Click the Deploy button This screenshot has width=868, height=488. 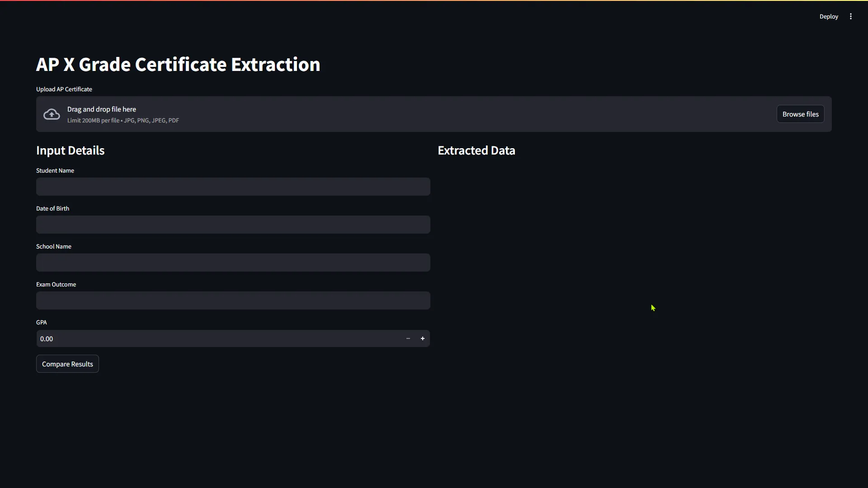click(x=830, y=16)
